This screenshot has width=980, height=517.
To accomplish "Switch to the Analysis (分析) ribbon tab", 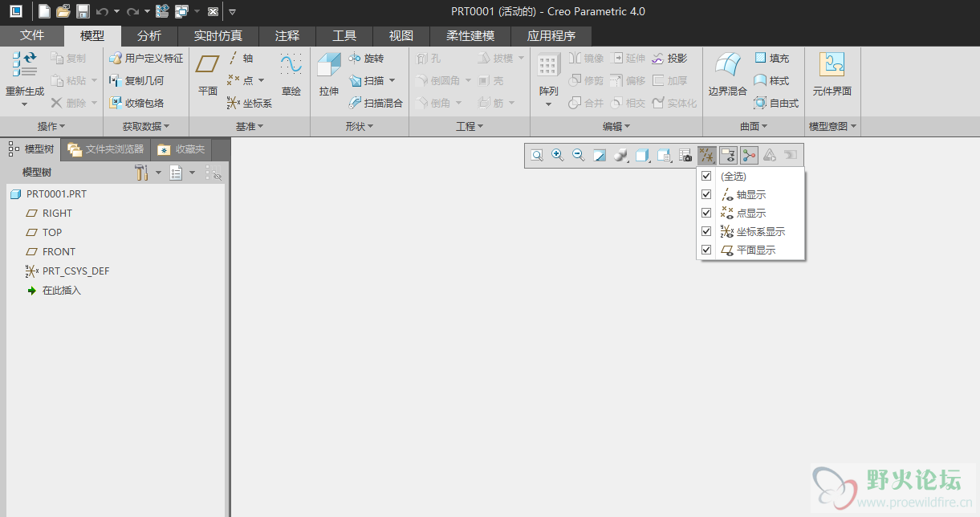I will tap(148, 35).
